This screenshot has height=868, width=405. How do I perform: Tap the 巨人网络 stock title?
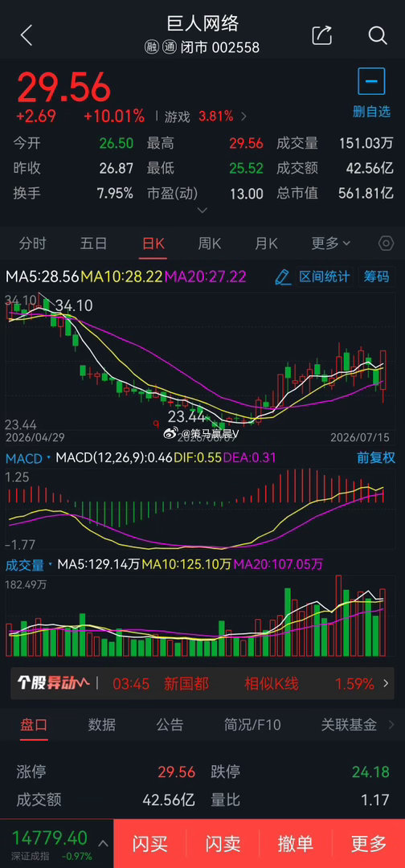click(202, 24)
